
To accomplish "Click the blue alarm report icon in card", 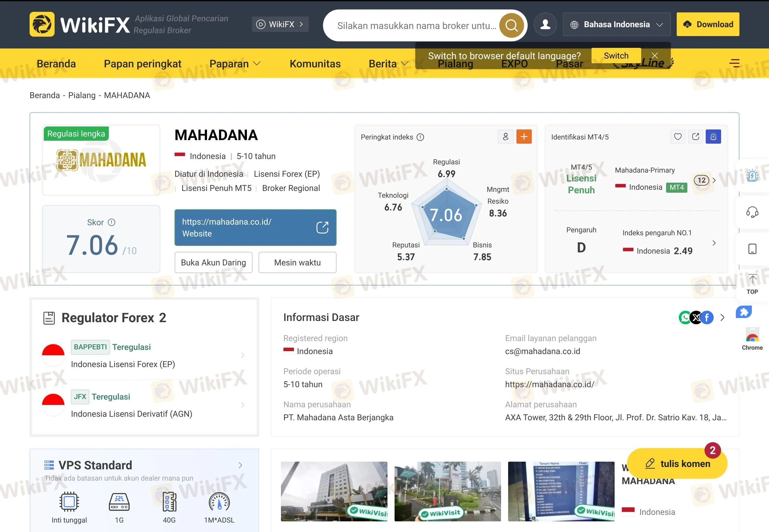I will point(713,136).
